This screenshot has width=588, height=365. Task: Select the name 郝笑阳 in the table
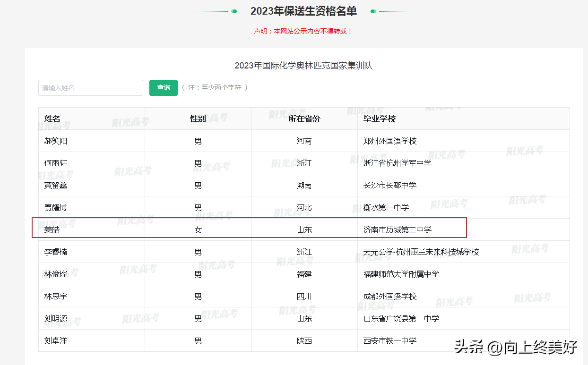[x=56, y=141]
